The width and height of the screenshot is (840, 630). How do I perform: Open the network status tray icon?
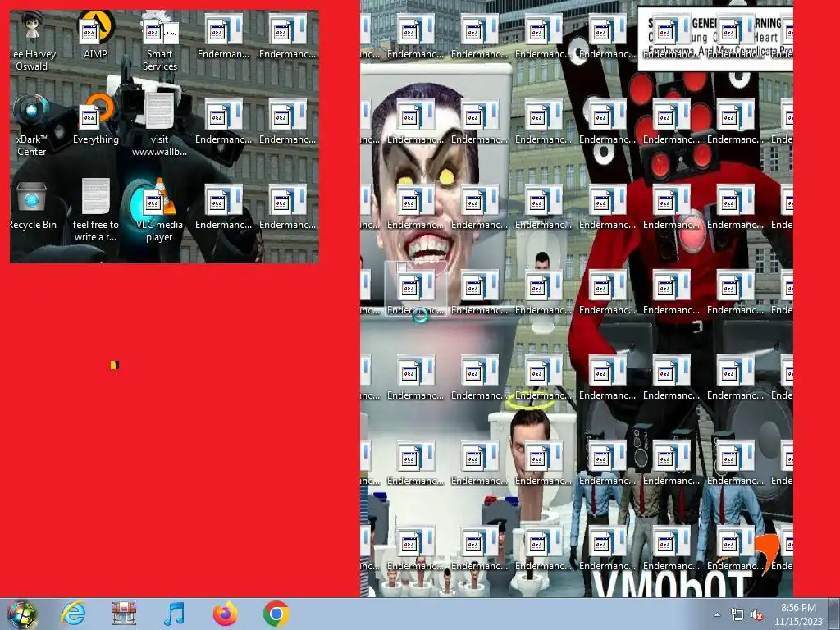pyautogui.click(x=737, y=615)
